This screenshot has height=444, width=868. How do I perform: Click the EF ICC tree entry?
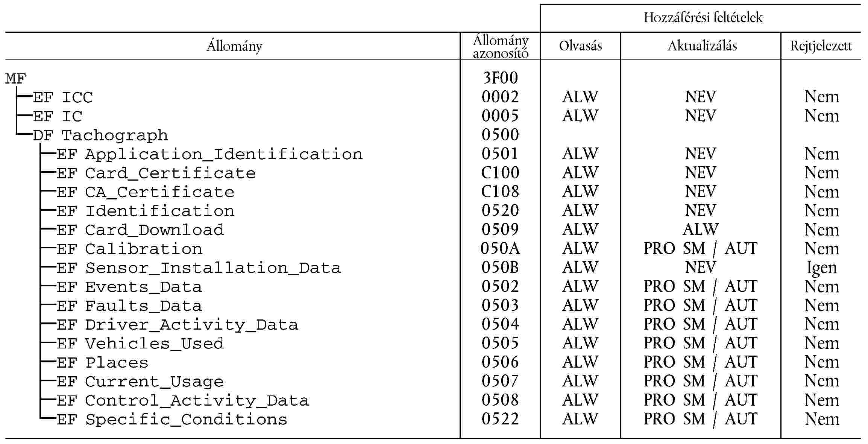(x=62, y=97)
